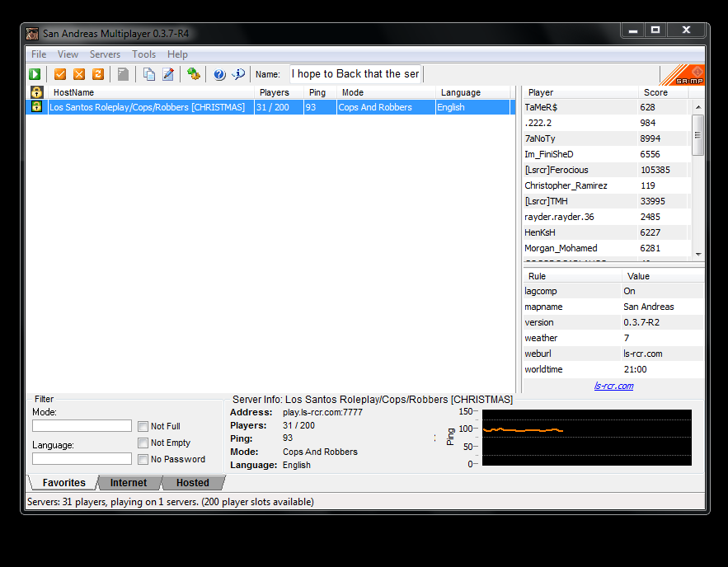This screenshot has height=567, width=728.
Task: Click the Mode filter input field
Action: pyautogui.click(x=82, y=426)
